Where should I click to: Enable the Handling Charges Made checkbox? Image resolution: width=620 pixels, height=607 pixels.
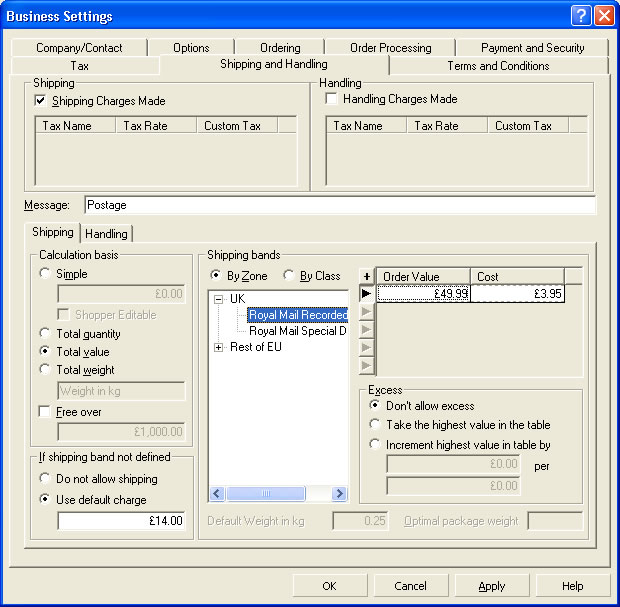[x=332, y=99]
